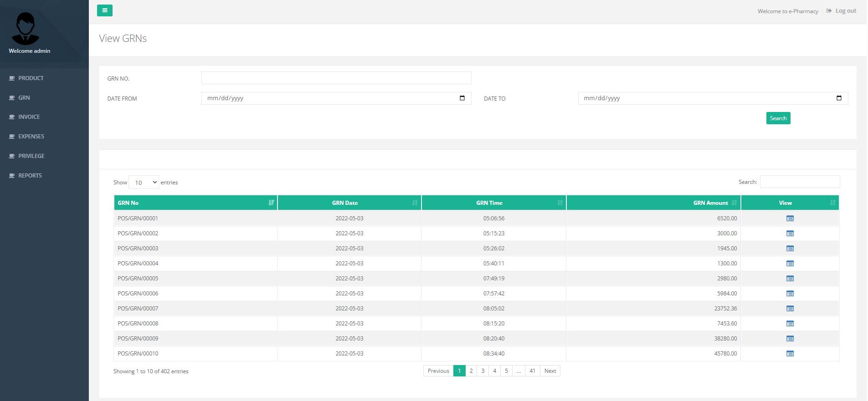Click the amount 23752.36

coord(725,309)
